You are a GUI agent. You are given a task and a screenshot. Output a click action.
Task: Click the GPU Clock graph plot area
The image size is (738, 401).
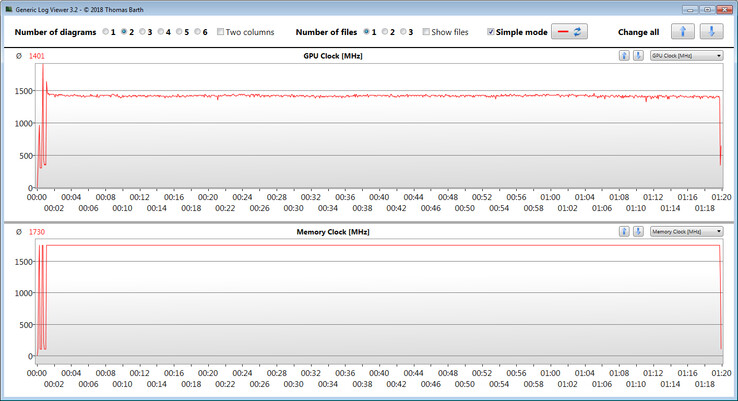point(379,126)
